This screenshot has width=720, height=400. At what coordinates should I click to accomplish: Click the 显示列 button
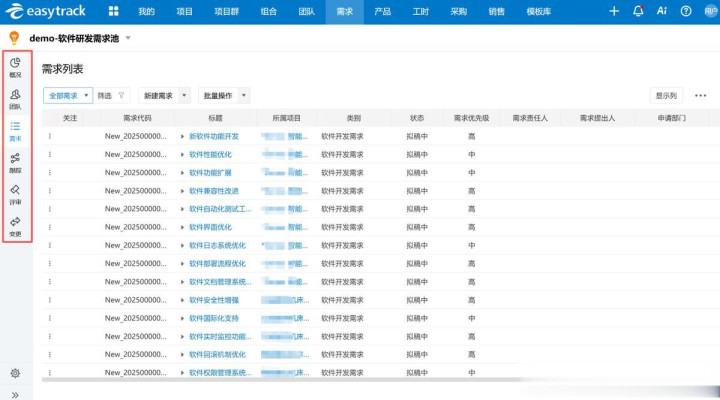(665, 96)
